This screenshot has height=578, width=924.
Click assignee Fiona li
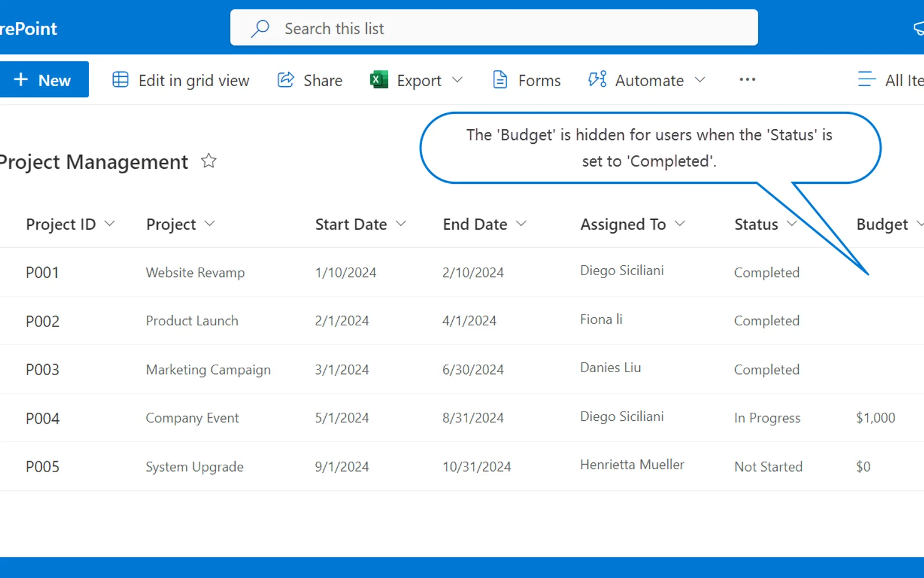pyautogui.click(x=601, y=319)
